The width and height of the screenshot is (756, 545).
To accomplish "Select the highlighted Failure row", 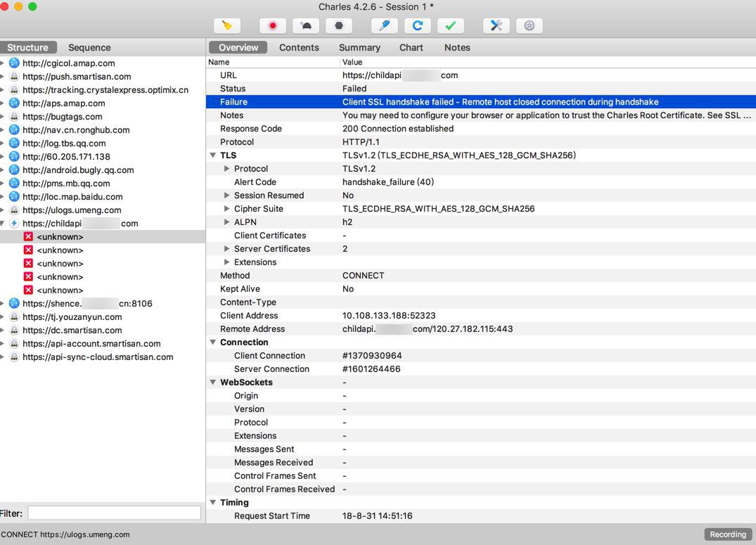I will (x=481, y=102).
